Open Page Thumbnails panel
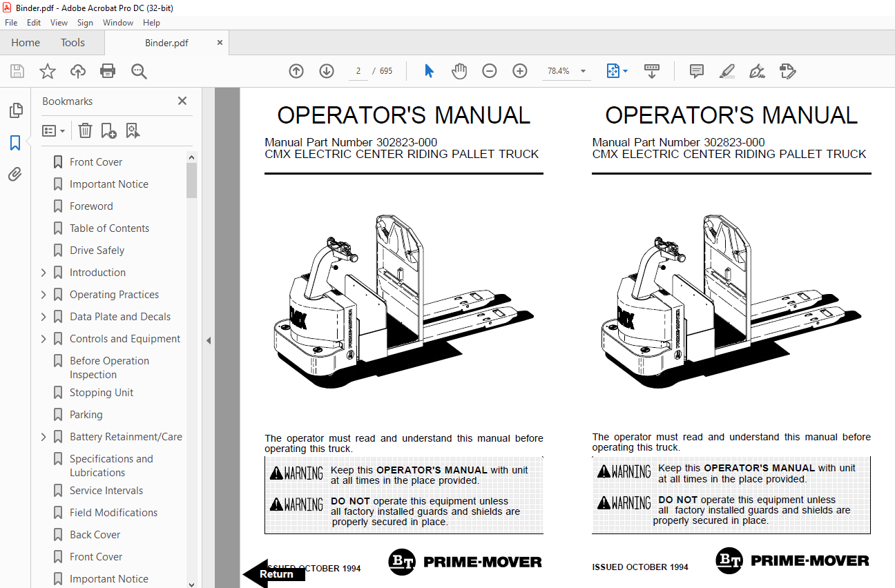This screenshot has width=895, height=588. click(15, 110)
